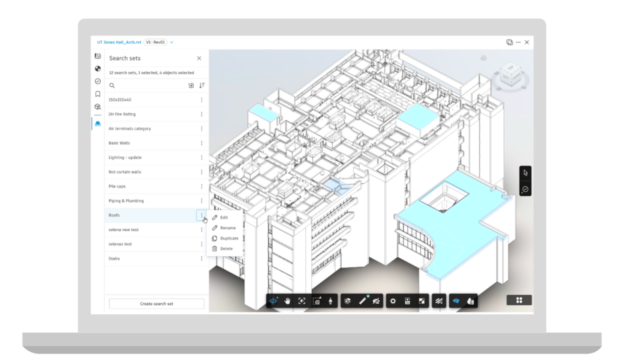Select the selenas test search set

click(x=156, y=244)
